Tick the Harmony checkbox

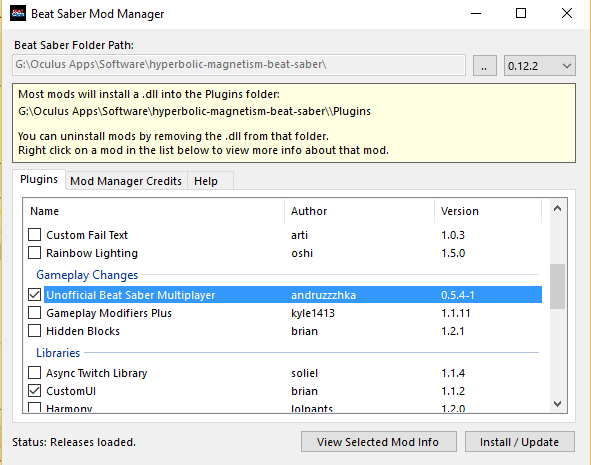tap(35, 408)
